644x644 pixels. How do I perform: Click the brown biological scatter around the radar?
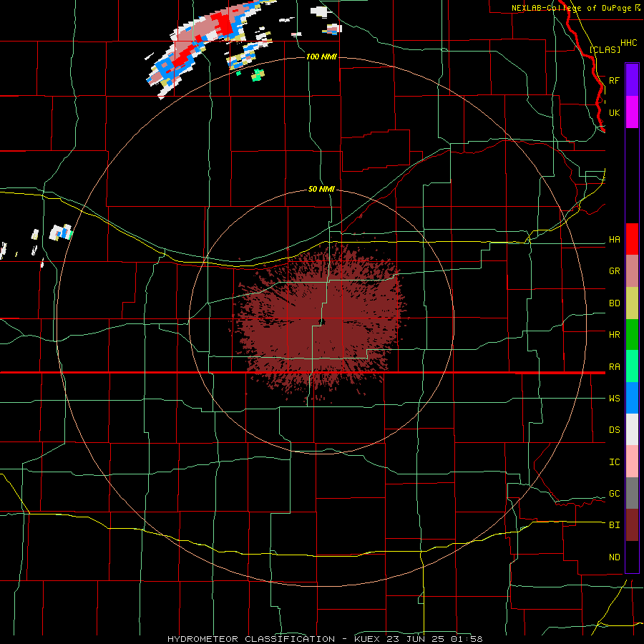[x=318, y=321]
